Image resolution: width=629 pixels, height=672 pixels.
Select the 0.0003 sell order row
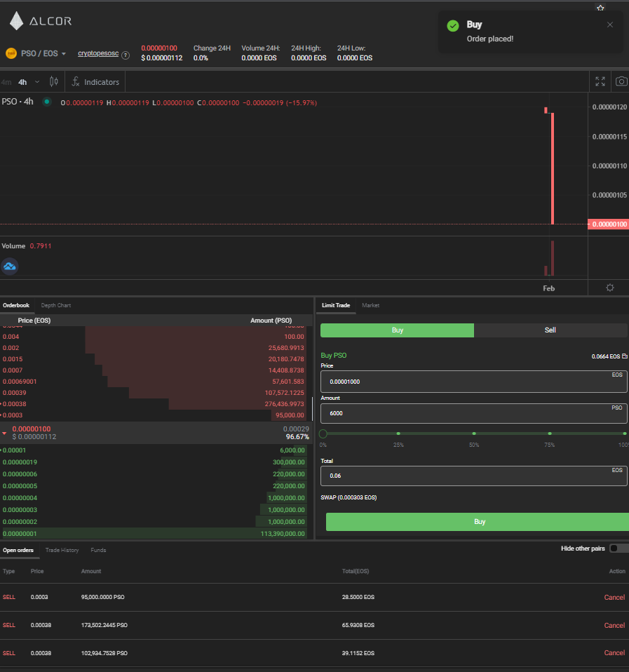[154, 415]
